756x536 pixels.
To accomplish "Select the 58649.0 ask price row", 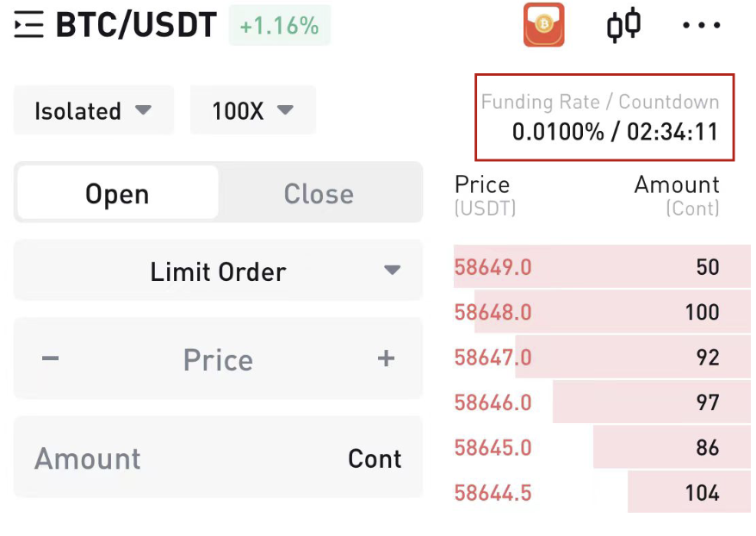I will [x=602, y=267].
